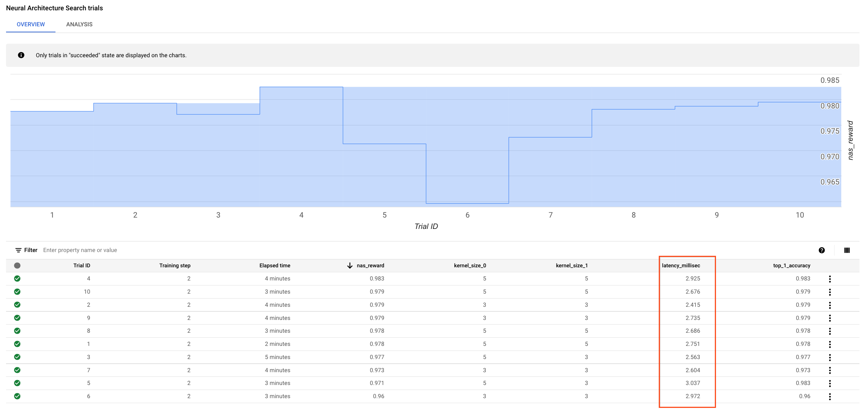Click the nas_reward value 0.973
This screenshot has height=412, width=868.
377,370
